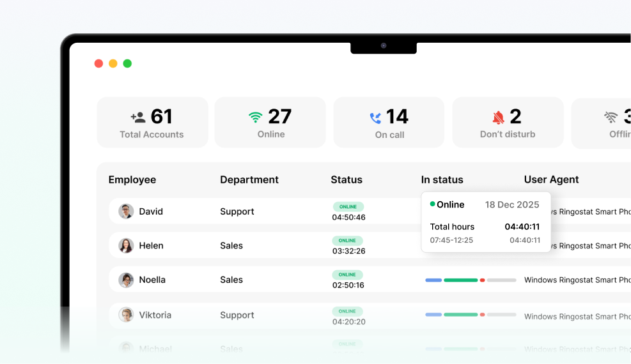Click Viktoria's status time 04:20:20
This screenshot has height=364, width=631.
[x=348, y=322]
